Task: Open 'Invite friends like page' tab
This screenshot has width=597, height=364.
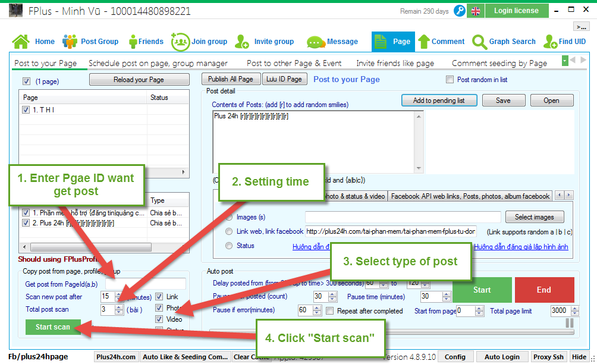Action: [x=395, y=63]
